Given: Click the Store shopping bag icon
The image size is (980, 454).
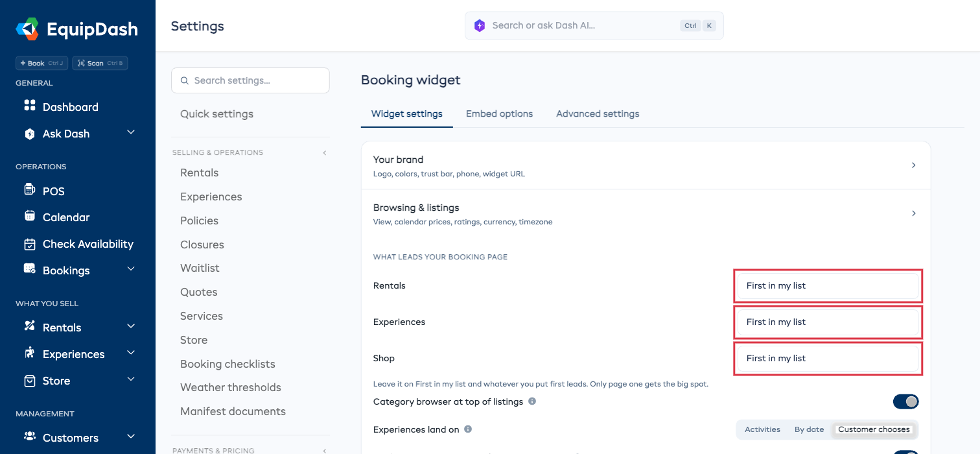Looking at the screenshot, I should [29, 381].
